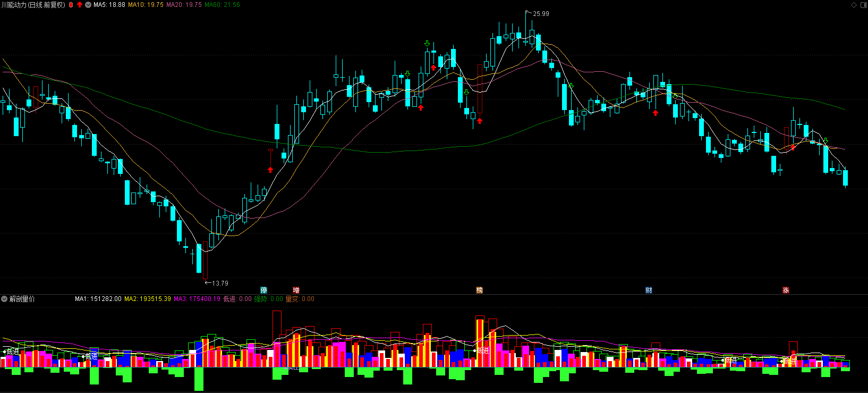Click the 低进: 0.00 indicator value
The image size is (868, 393).
click(237, 299)
